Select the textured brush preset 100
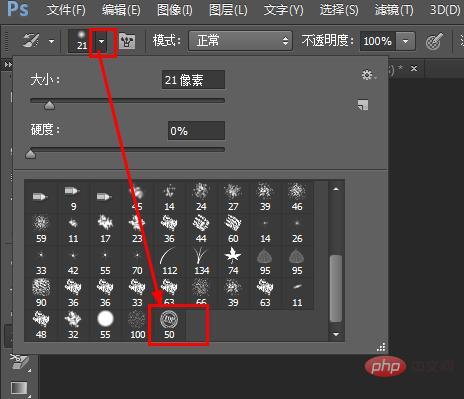 pyautogui.click(x=137, y=325)
